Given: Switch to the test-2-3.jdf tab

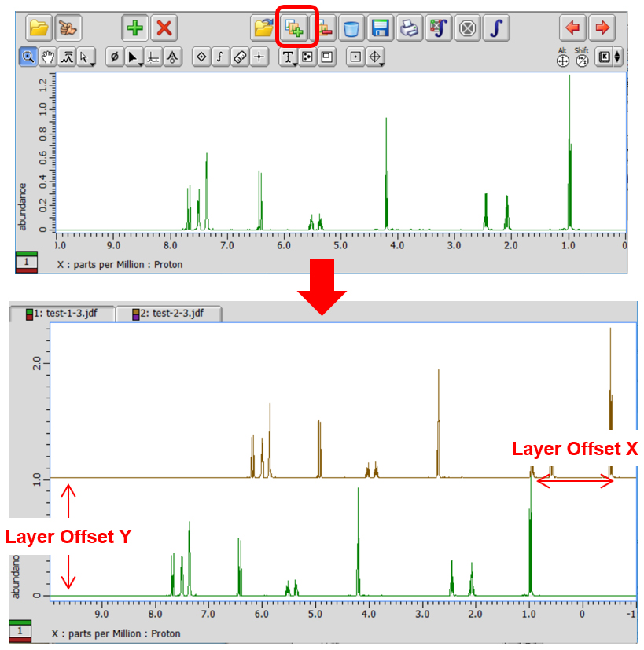Looking at the screenshot, I should click(169, 314).
